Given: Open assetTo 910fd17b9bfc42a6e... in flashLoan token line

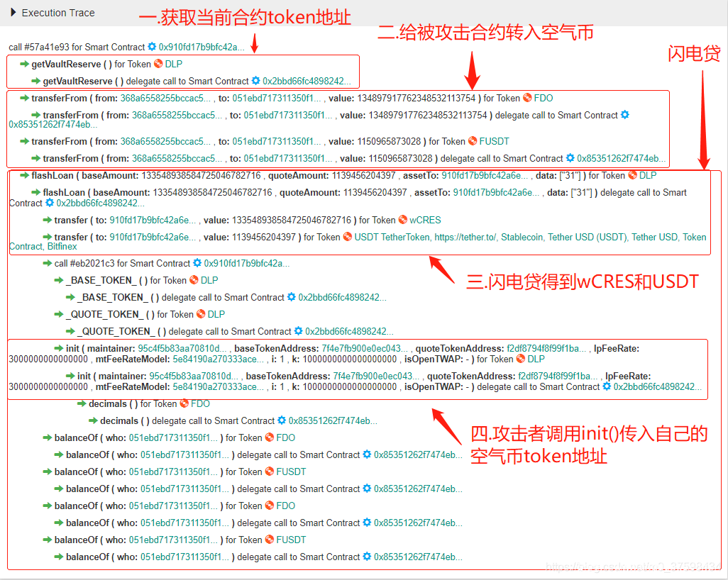Looking at the screenshot, I should [x=485, y=175].
